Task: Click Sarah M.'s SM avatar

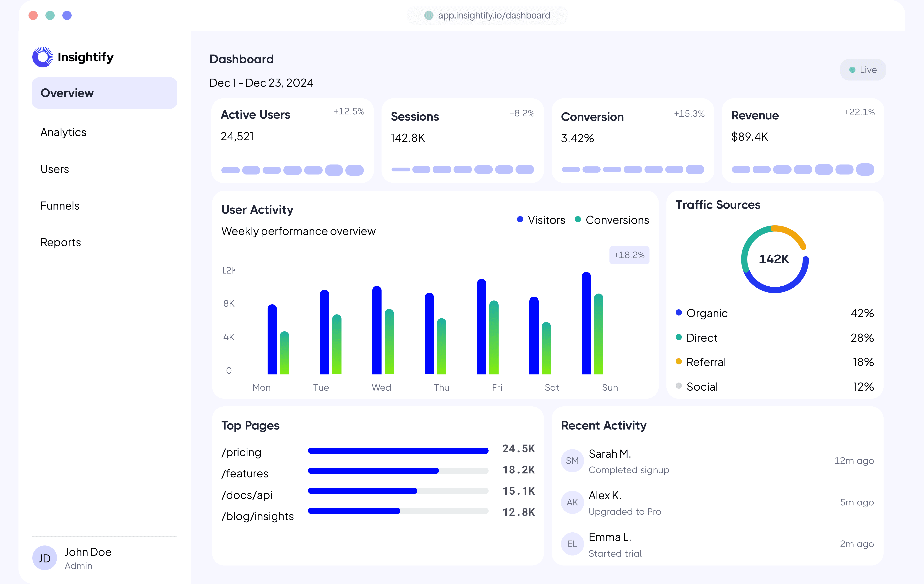Action: (572, 460)
